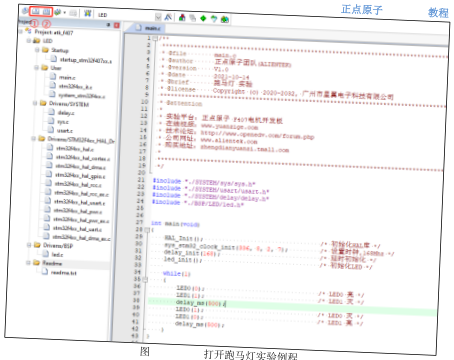
Task: Click the HAL_Init() call on line 29
Action: (183, 238)
